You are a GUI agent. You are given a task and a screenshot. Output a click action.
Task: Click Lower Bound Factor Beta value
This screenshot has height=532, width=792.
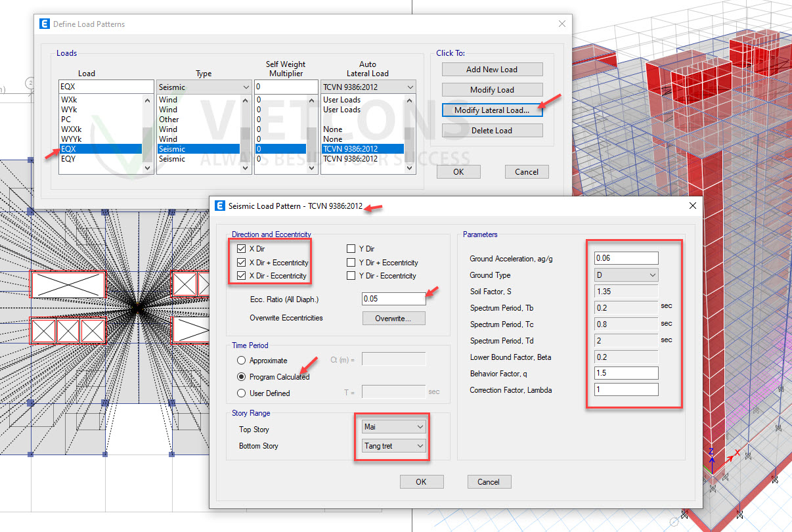[627, 357]
